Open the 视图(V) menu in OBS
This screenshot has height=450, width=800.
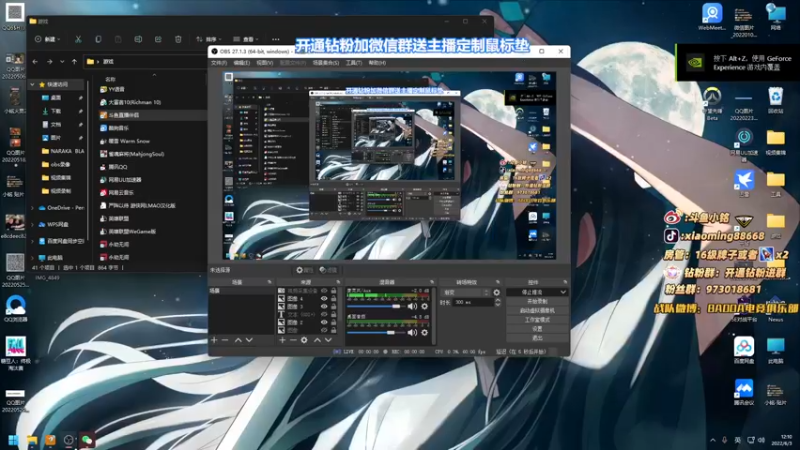264,63
